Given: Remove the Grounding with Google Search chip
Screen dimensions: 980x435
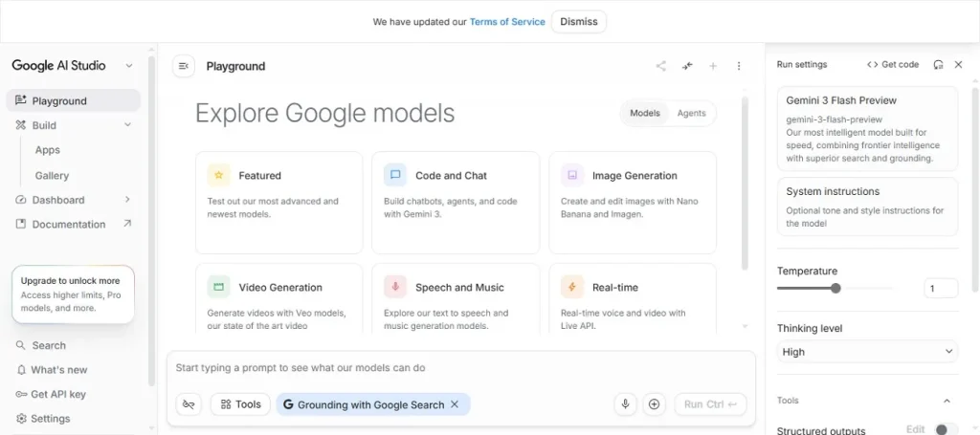Looking at the screenshot, I should (x=455, y=404).
